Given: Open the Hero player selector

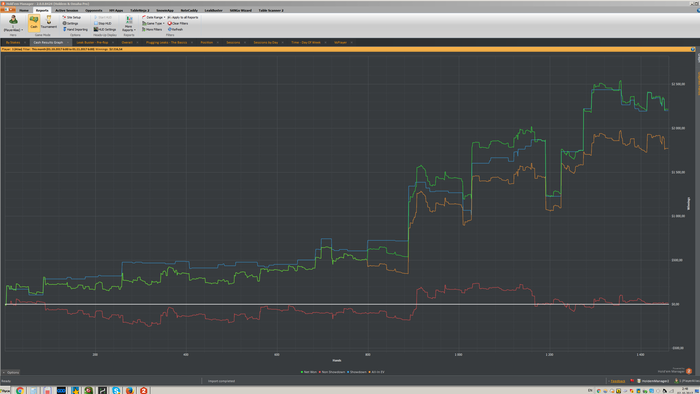Looking at the screenshot, I should pyautogui.click(x=13, y=23).
